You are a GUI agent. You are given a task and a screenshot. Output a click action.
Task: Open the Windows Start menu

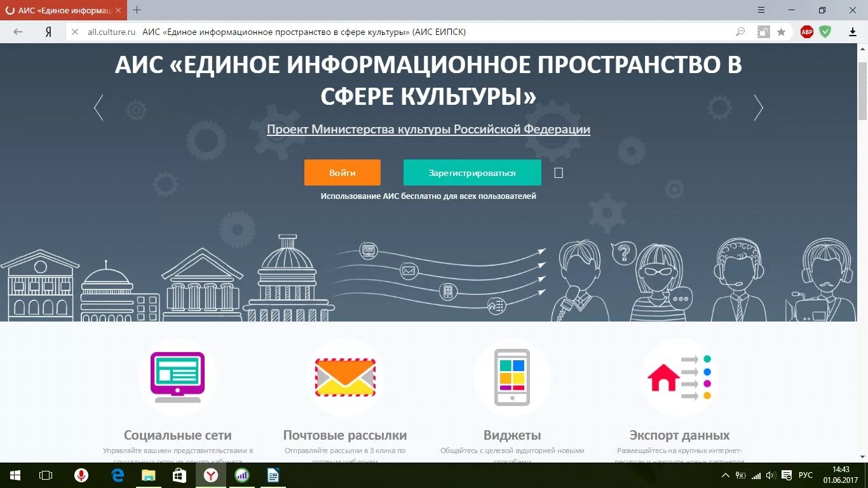pyautogui.click(x=15, y=475)
